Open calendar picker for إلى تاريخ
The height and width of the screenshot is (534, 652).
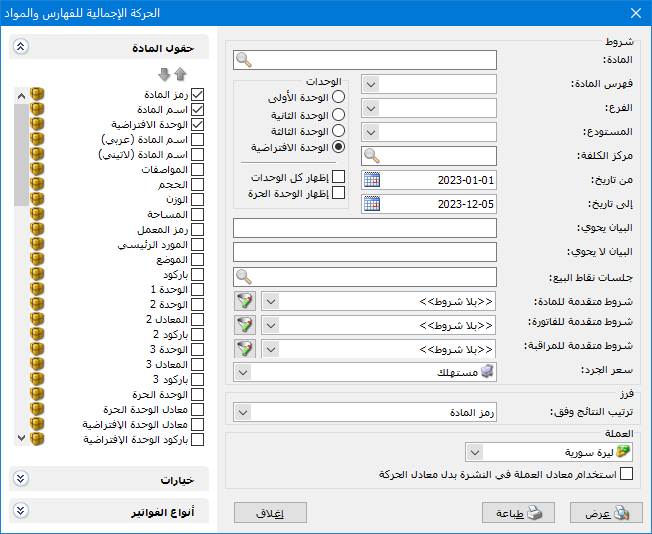pyautogui.click(x=372, y=204)
